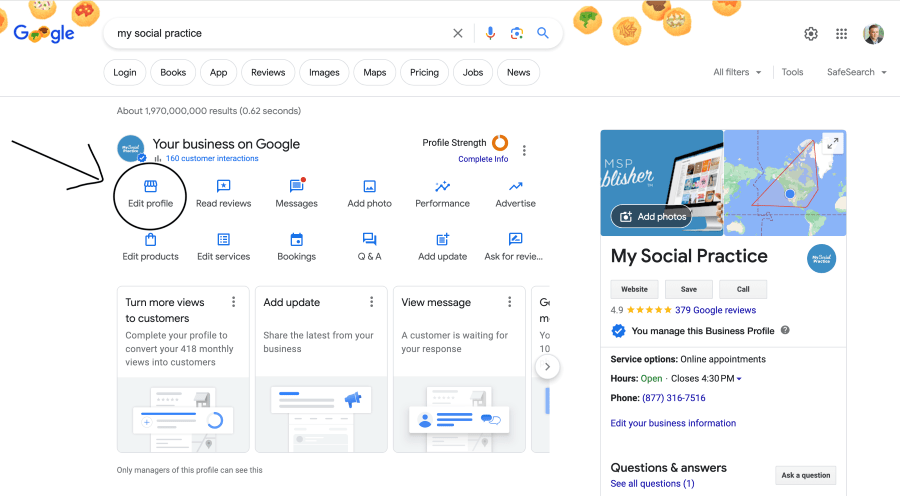This screenshot has width=900, height=496.
Task: Open options menu on Add update card
Action: 371,302
